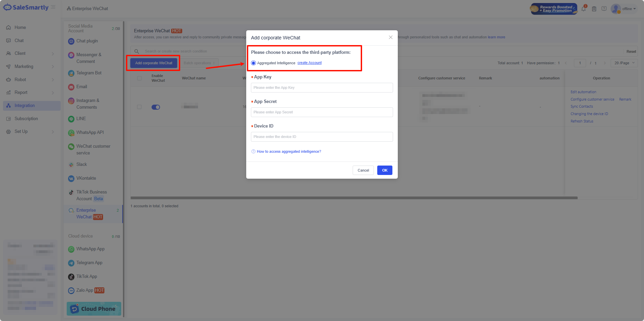Select the Aggregated Intelligence radio button

[x=253, y=63]
